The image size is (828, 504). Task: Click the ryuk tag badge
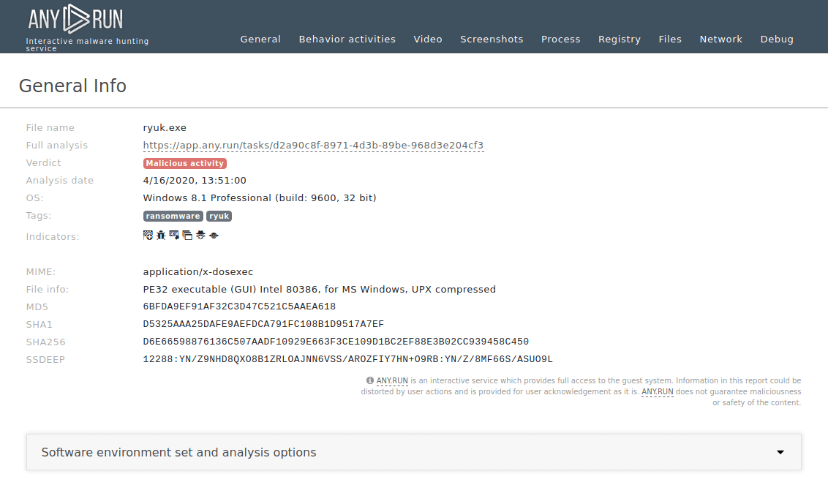(x=219, y=216)
